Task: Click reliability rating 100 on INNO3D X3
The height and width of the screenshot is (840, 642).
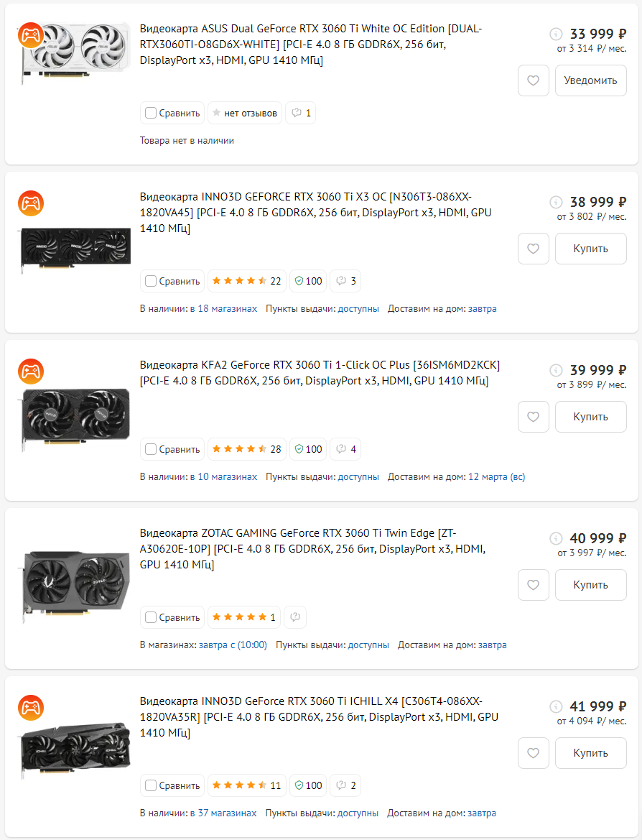Action: pyautogui.click(x=308, y=281)
